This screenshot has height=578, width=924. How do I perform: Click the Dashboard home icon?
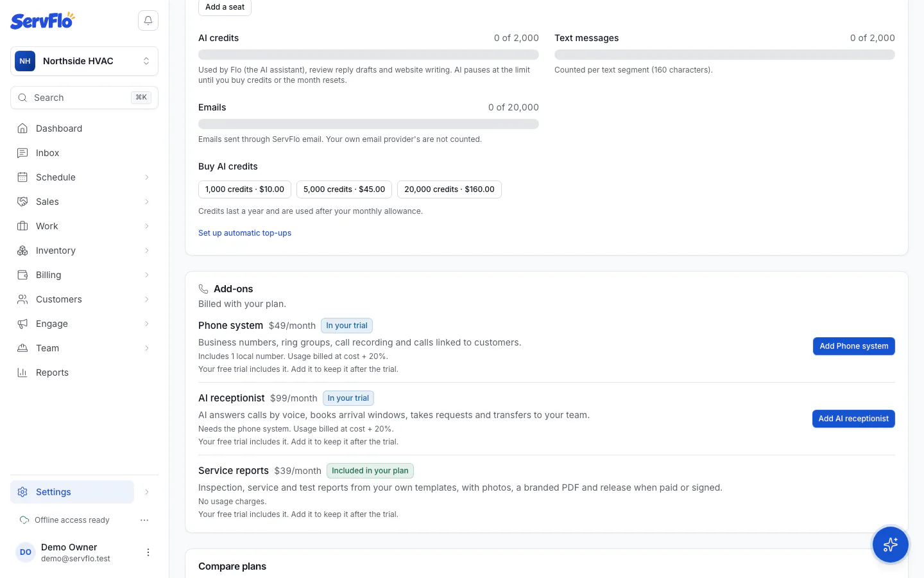[x=22, y=128]
